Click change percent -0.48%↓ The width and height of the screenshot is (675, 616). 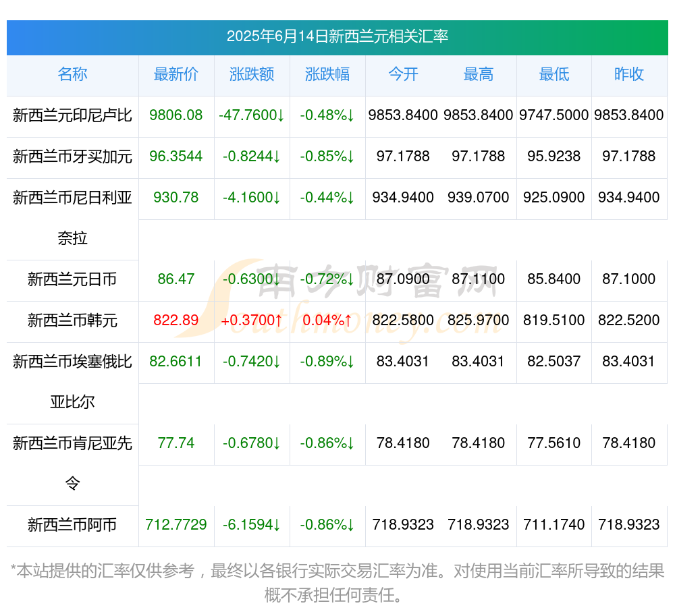327,115
